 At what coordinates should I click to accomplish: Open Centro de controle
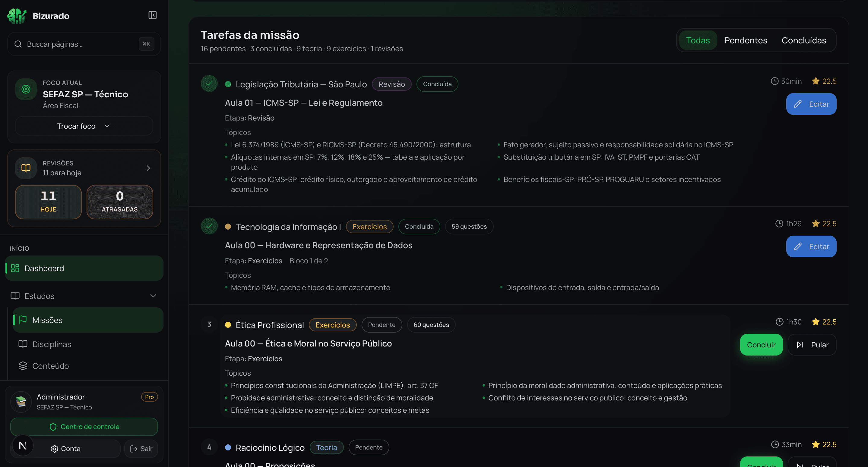point(84,427)
